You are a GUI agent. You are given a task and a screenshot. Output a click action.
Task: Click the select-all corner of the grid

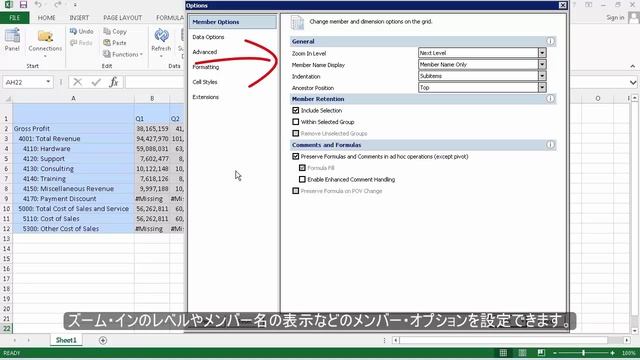7,98
